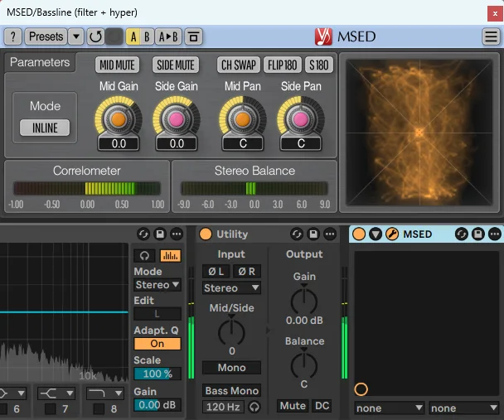Open filter 7 shape dropdown
The image size is (504, 420).
click(56, 393)
